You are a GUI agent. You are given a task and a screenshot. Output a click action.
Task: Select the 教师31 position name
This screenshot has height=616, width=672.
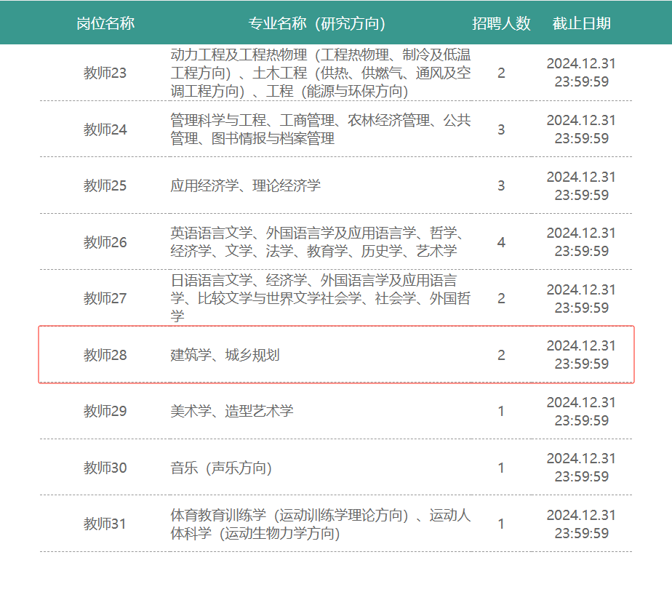coord(105,524)
